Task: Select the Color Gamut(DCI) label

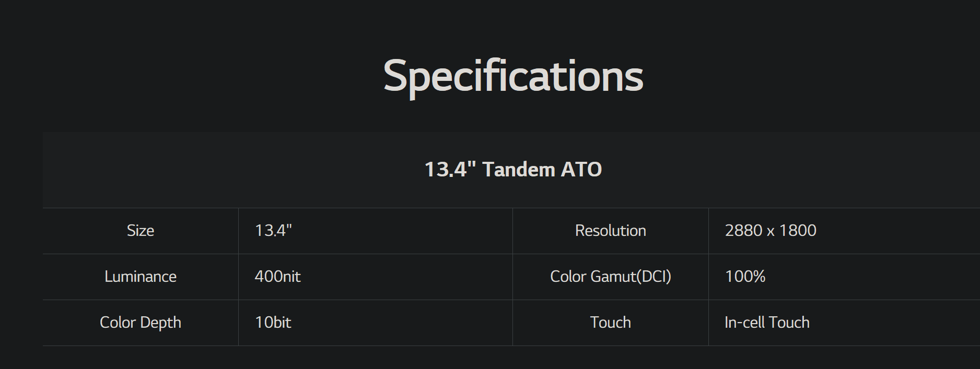Action: [610, 277]
